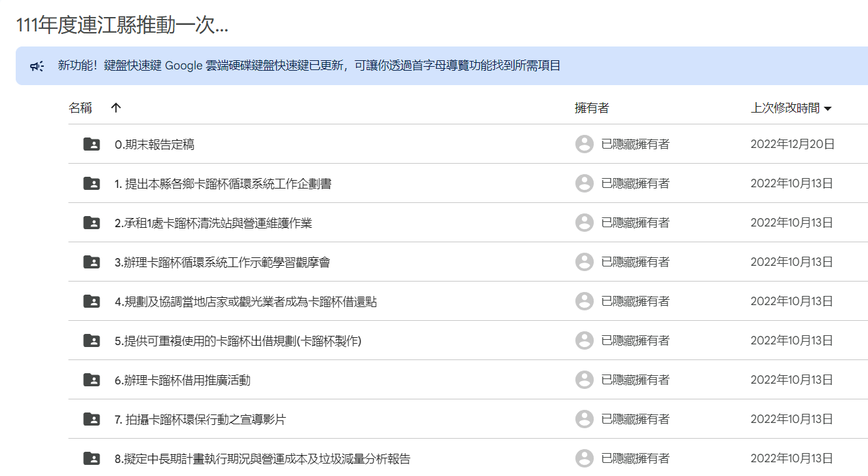Click shared folder icon for 6.辦理卡蹓杯借用推廣活動
The width and height of the screenshot is (868, 476).
pyautogui.click(x=92, y=380)
